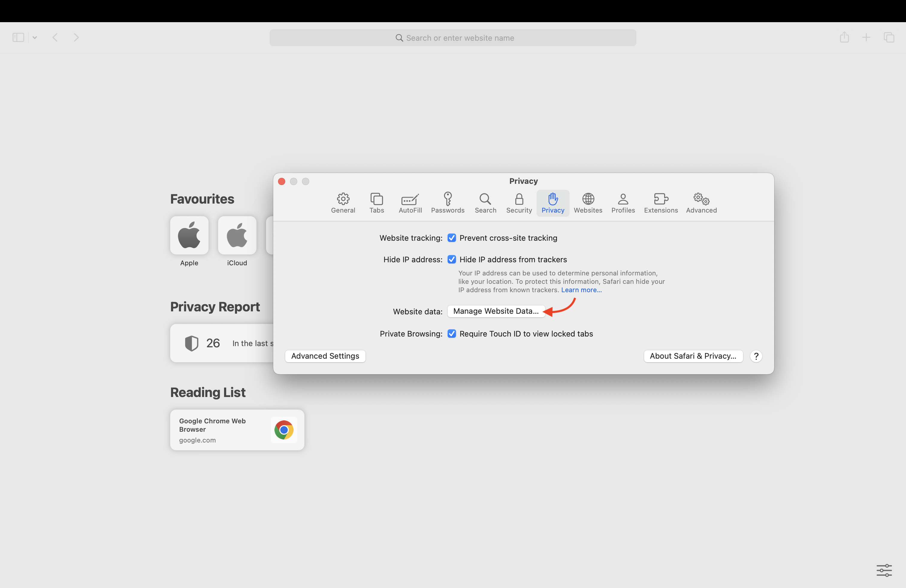Expand the tab group dropdown arrow

coord(35,37)
